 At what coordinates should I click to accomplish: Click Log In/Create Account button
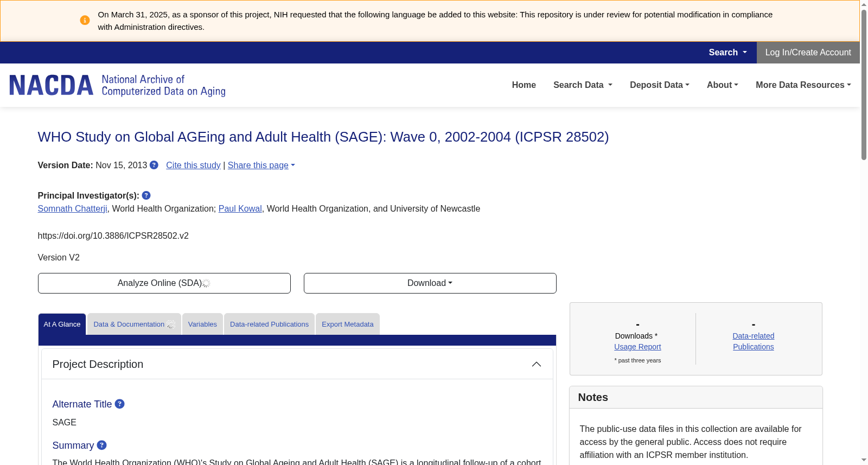[x=808, y=53]
